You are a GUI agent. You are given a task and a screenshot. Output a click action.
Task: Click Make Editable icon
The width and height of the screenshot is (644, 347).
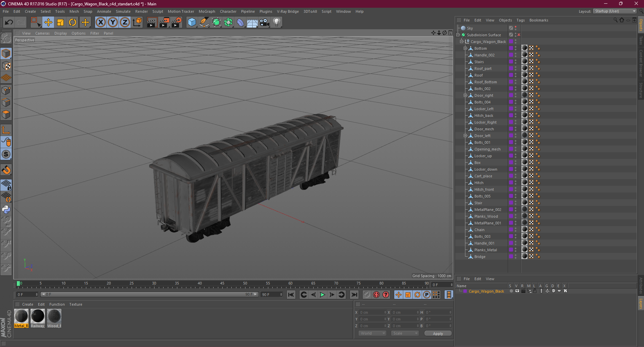6,38
